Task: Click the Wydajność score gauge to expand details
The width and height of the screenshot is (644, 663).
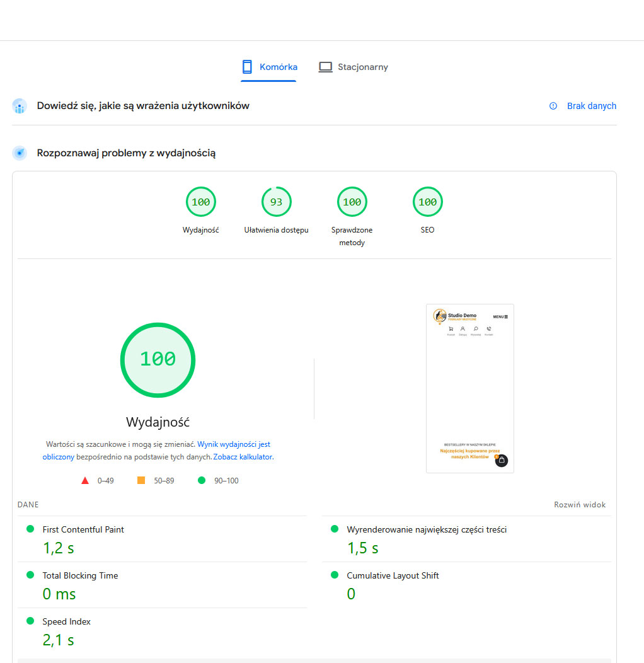Action: pyautogui.click(x=158, y=360)
